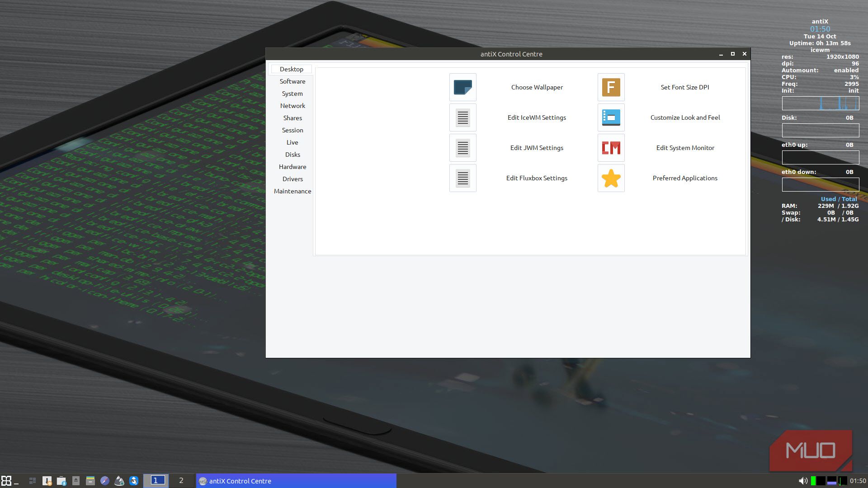Viewport: 868px width, 488px height.
Task: Click the blue wrench tools icon in taskbar
Action: pos(134,481)
